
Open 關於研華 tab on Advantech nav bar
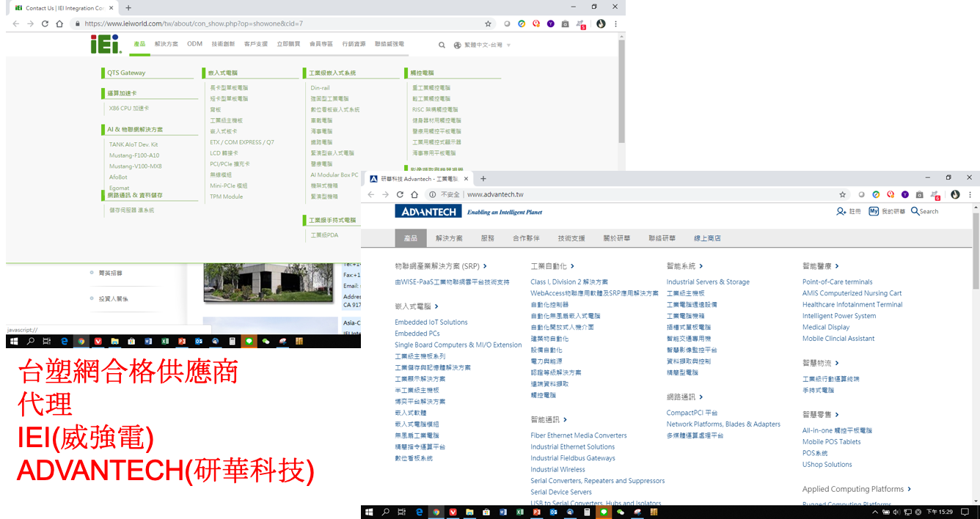click(x=617, y=238)
